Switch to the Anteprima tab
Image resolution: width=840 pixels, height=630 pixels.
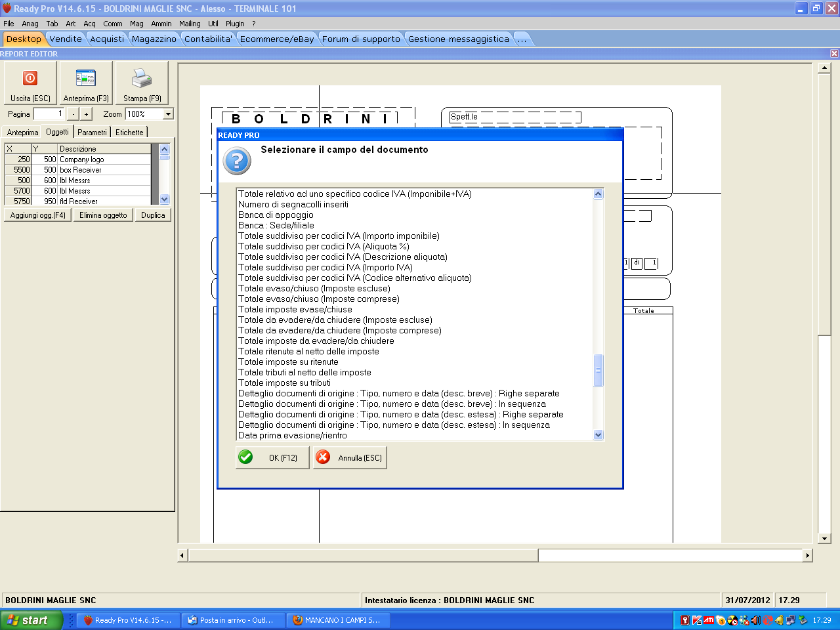(x=22, y=133)
